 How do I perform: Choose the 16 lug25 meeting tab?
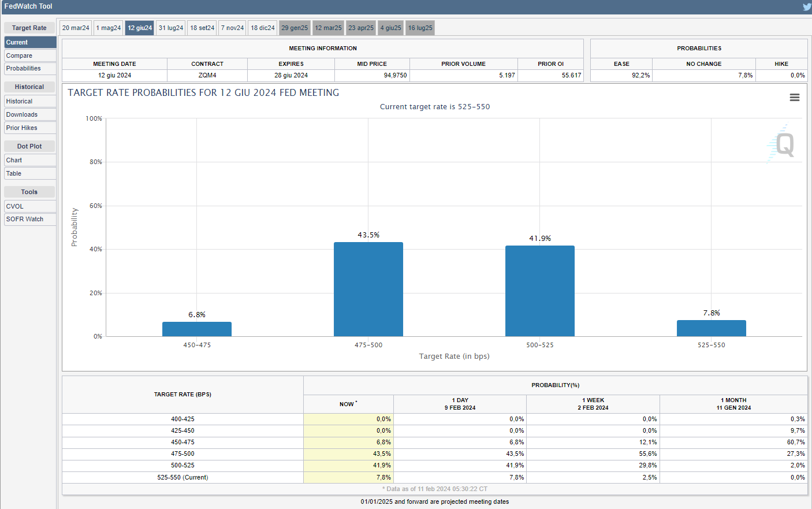[x=420, y=28]
